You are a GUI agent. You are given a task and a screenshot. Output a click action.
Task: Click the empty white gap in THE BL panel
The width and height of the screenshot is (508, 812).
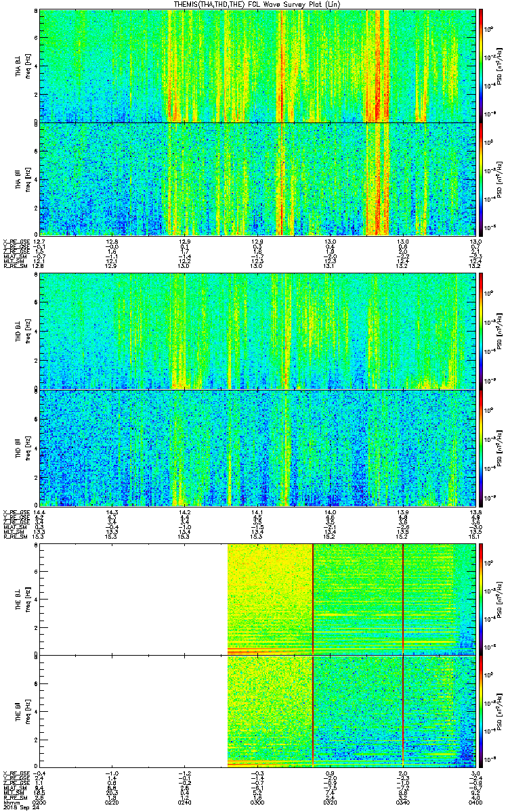133,599
